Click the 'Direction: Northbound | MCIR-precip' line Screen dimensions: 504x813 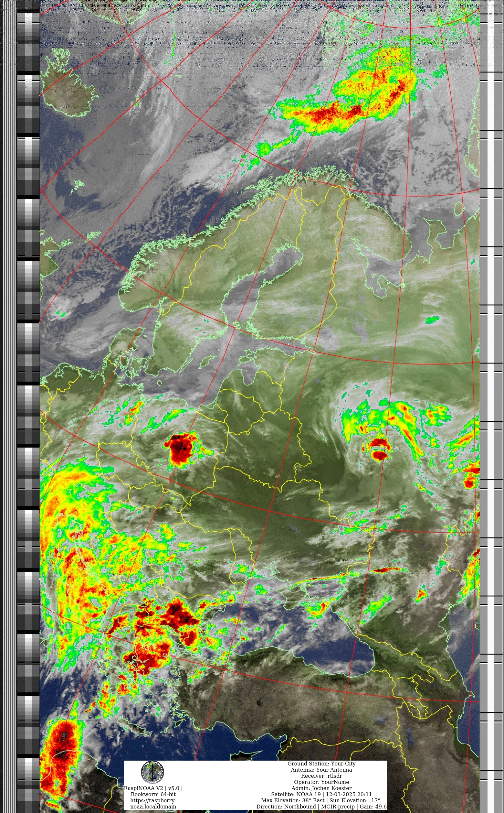pos(322,806)
